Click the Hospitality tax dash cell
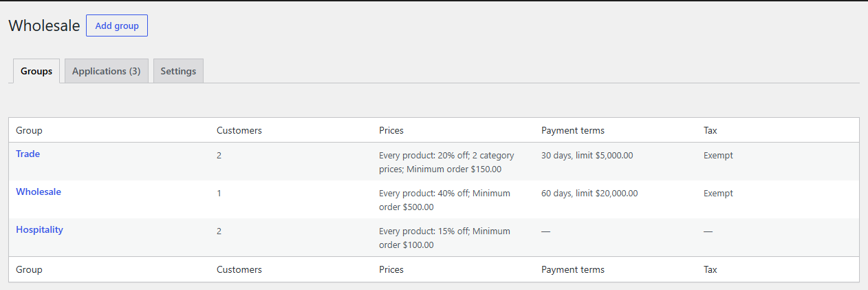 (708, 231)
